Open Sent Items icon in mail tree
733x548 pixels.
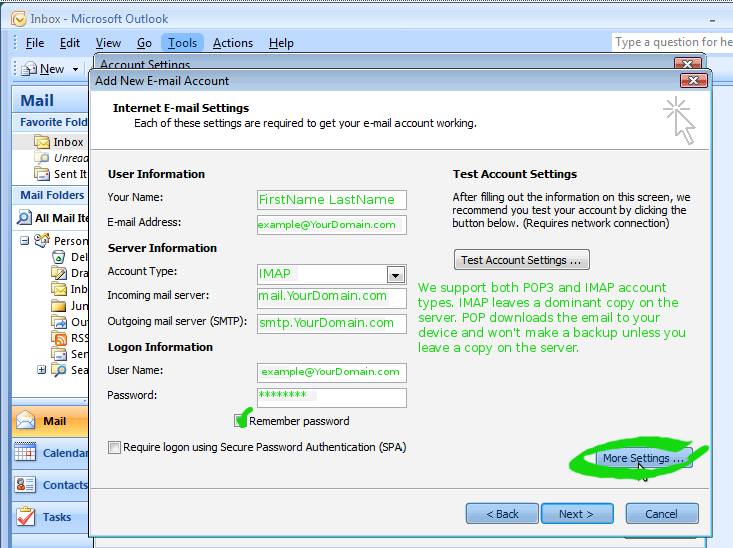58,354
